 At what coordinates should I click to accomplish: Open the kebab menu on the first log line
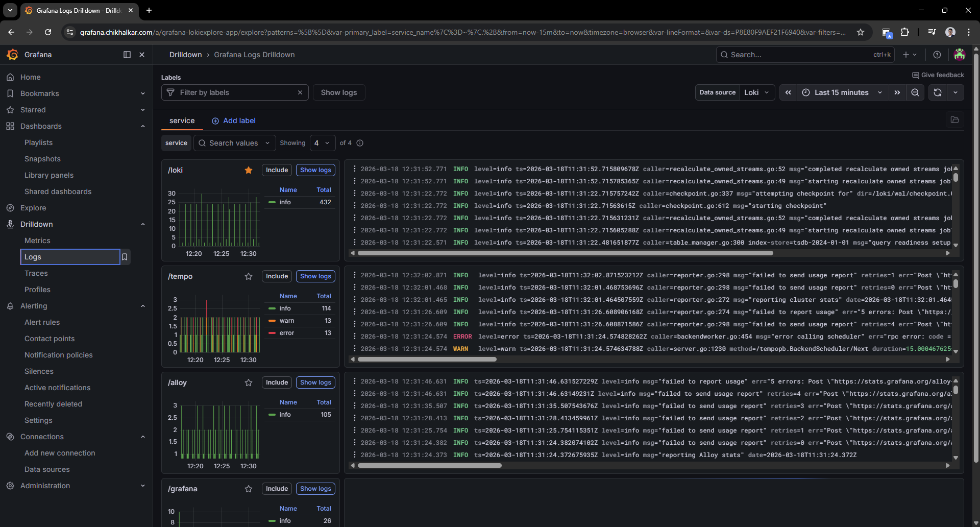pos(355,169)
